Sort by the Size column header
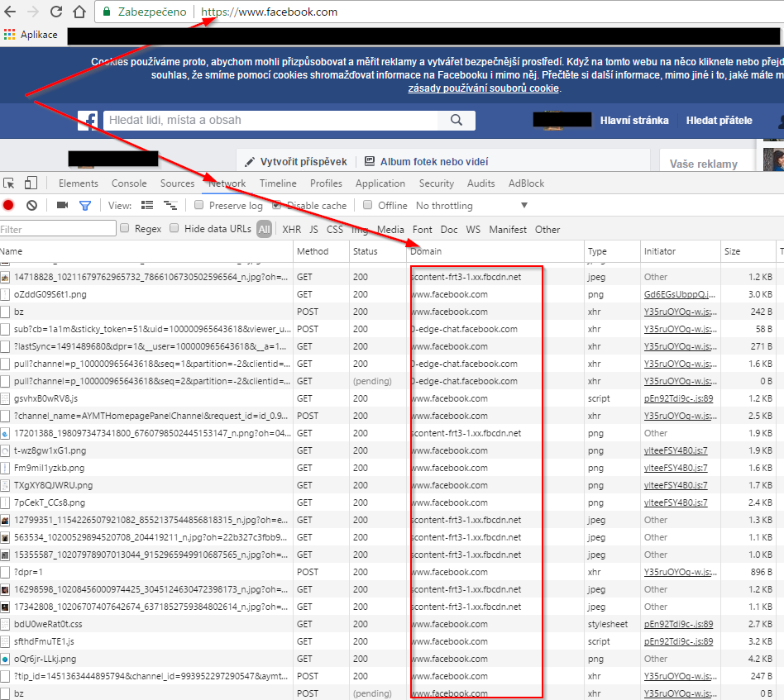 [x=748, y=251]
